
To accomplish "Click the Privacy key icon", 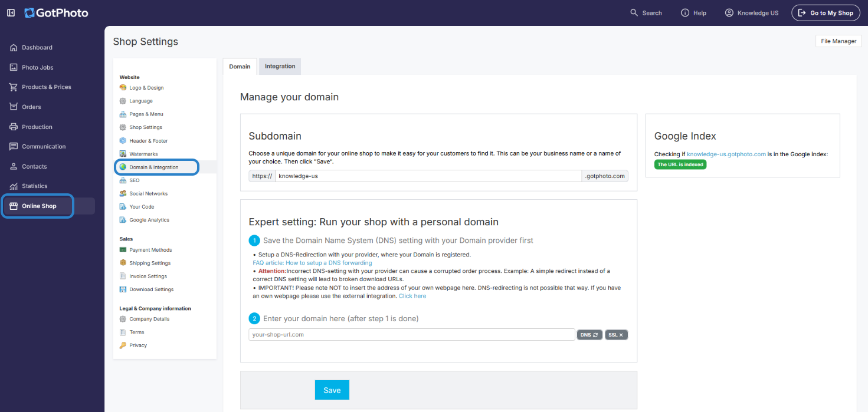I will [123, 345].
